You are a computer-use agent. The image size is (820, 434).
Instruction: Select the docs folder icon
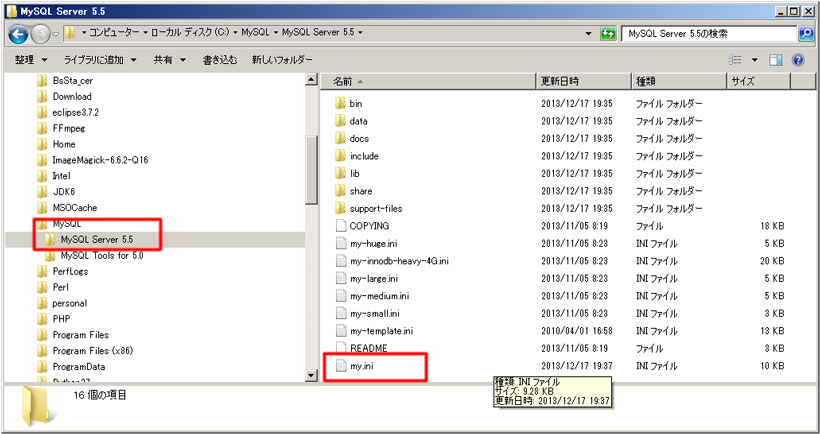pos(340,138)
